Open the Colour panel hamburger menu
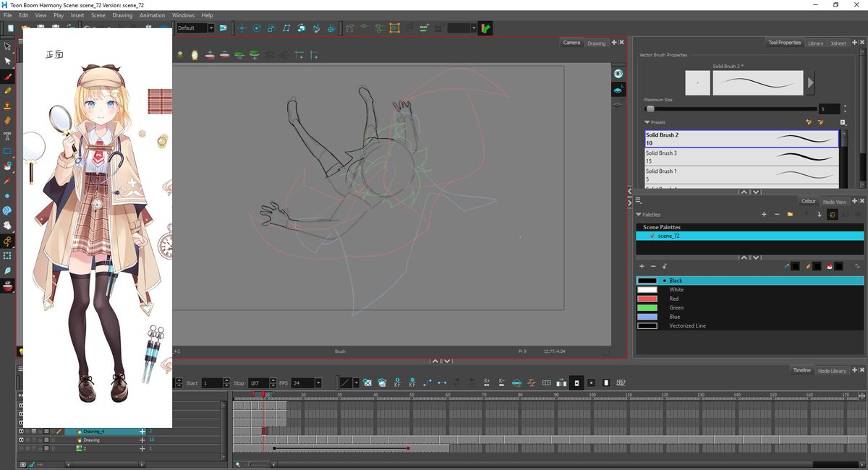 click(639, 200)
